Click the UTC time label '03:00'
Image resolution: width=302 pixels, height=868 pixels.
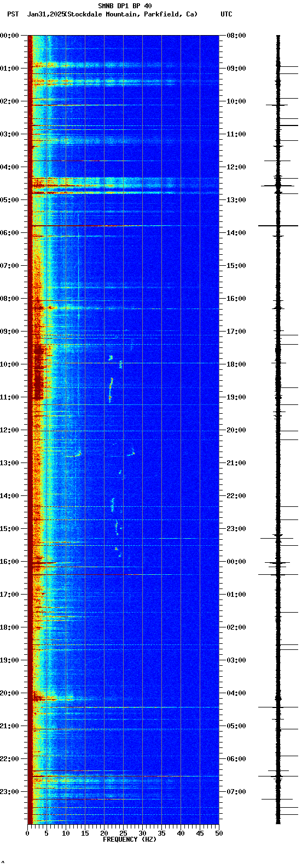click(236, 660)
